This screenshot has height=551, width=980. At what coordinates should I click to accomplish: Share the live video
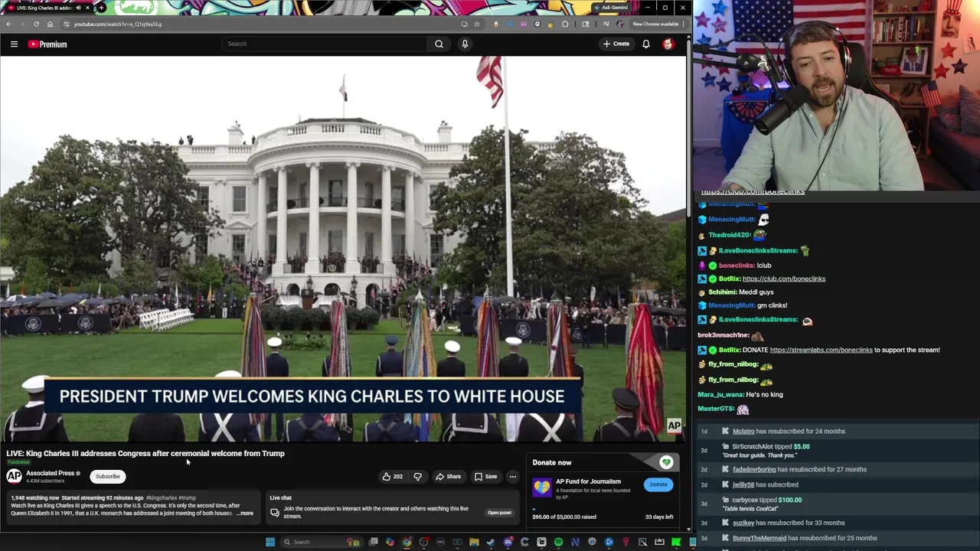pos(449,477)
